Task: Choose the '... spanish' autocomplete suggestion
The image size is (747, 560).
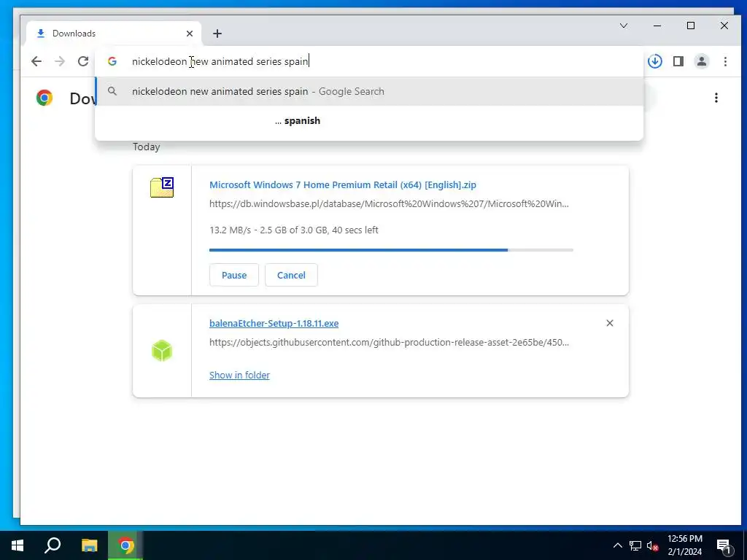Action: click(x=369, y=121)
